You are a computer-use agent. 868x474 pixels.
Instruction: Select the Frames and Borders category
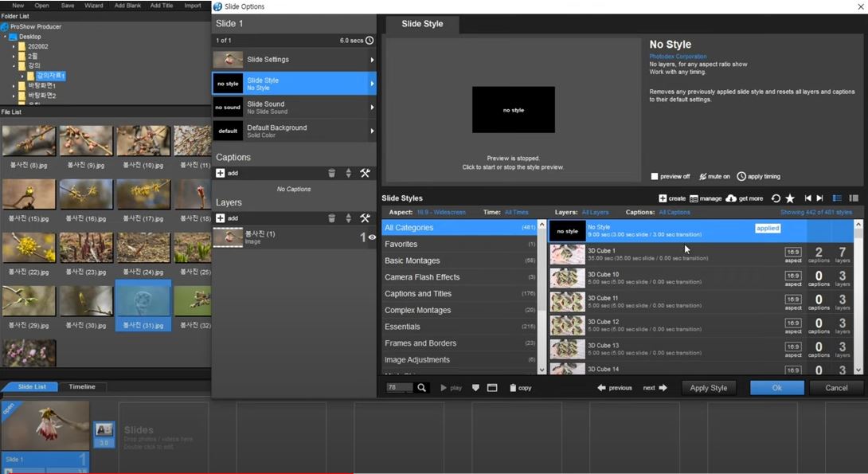point(459,343)
